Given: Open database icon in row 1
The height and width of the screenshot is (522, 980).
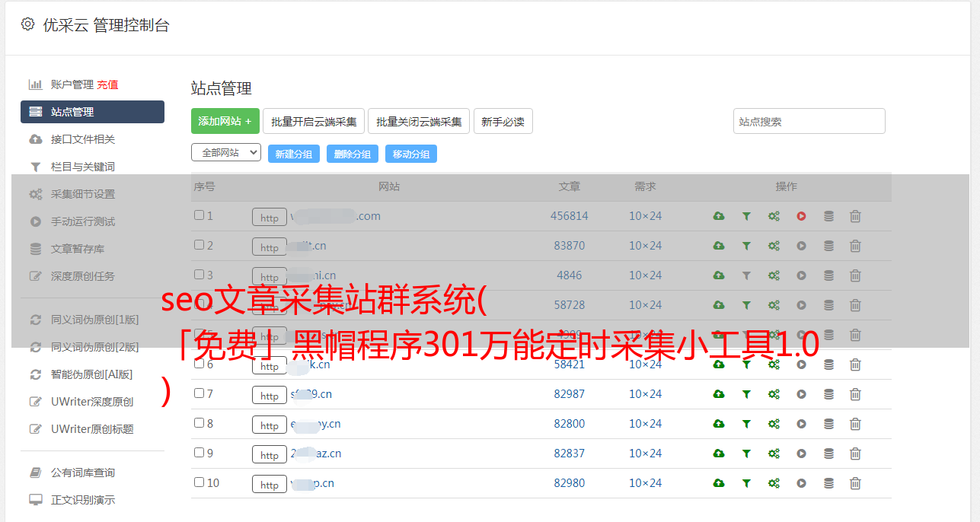Looking at the screenshot, I should 828,216.
